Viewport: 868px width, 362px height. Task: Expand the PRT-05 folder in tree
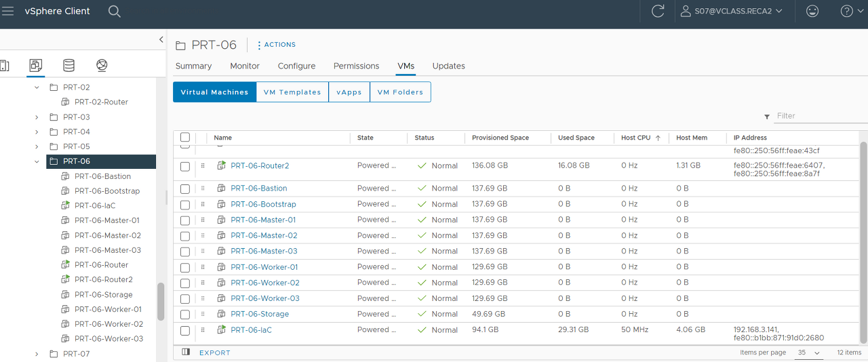(37, 146)
